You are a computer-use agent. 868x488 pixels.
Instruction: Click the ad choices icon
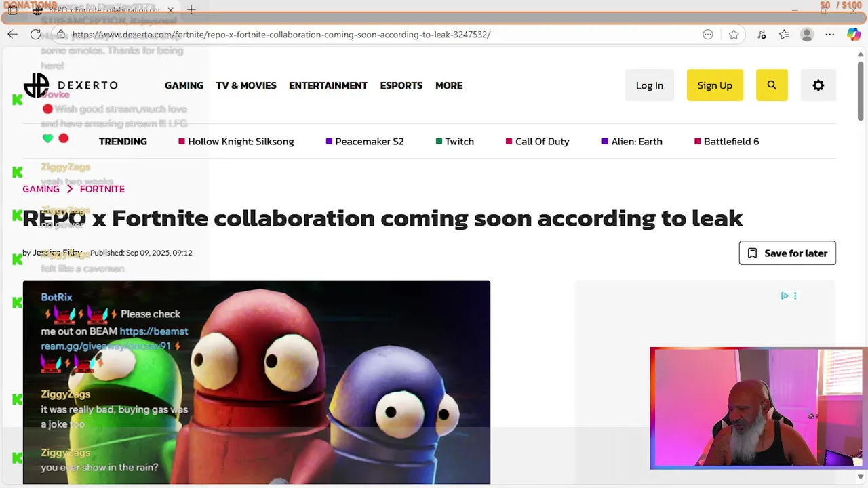click(x=785, y=296)
